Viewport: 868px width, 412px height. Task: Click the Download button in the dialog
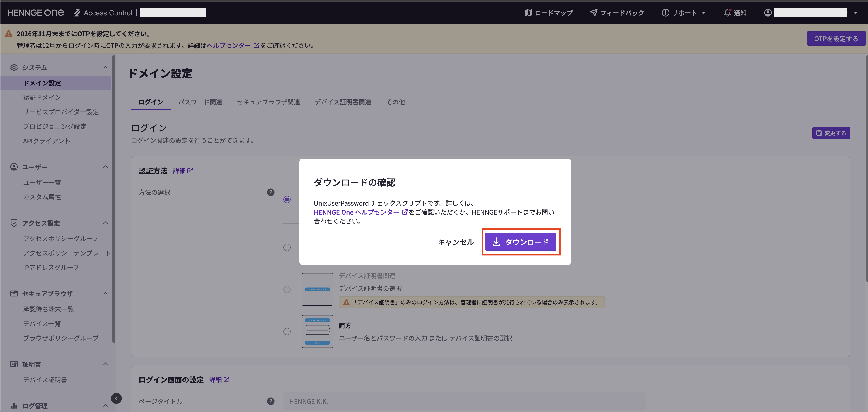pyautogui.click(x=520, y=242)
